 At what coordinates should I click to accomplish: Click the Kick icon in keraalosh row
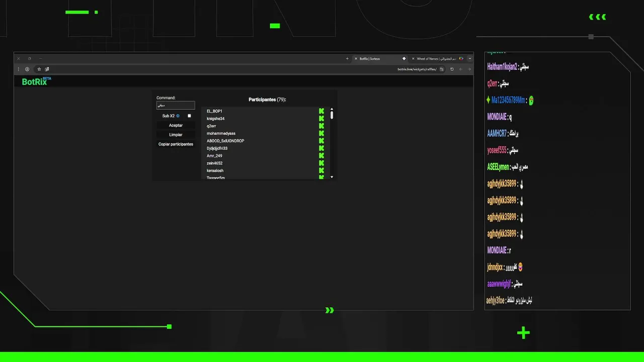coord(321,170)
